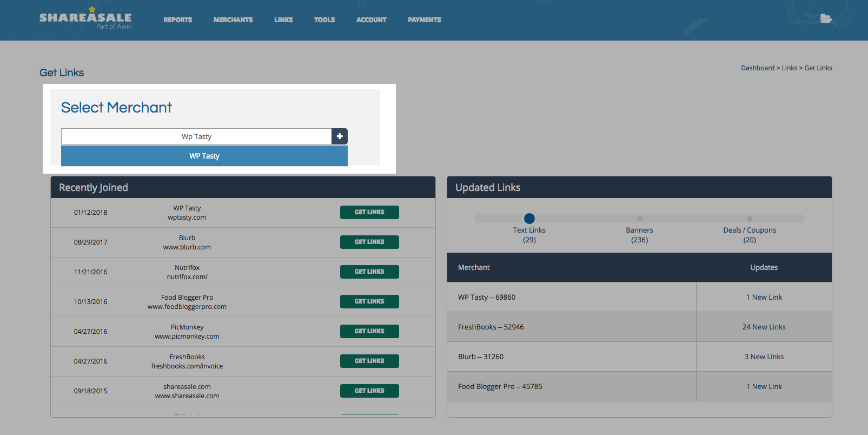Open FreshBooks 24 New Links
The height and width of the screenshot is (435, 868).
pyautogui.click(x=764, y=327)
